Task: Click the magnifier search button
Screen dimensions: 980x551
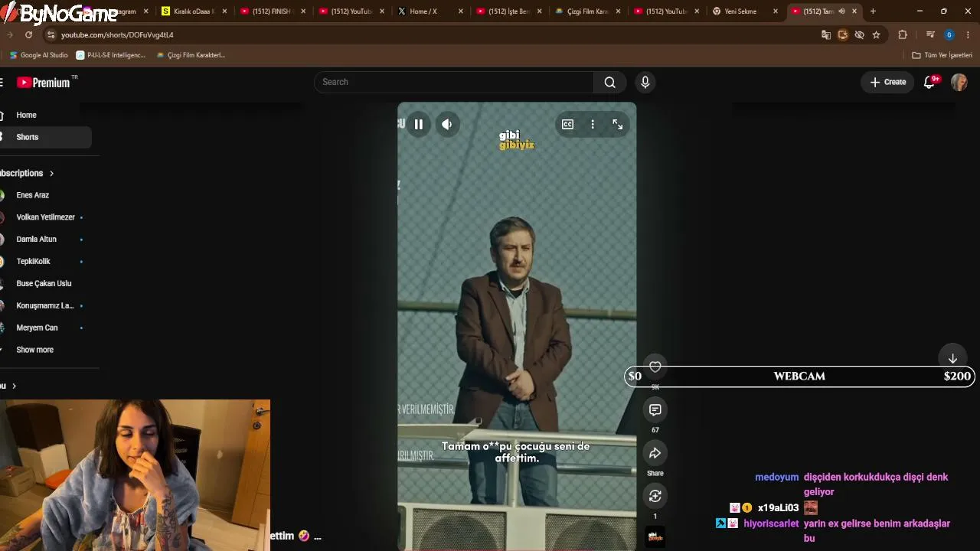Action: pyautogui.click(x=610, y=82)
